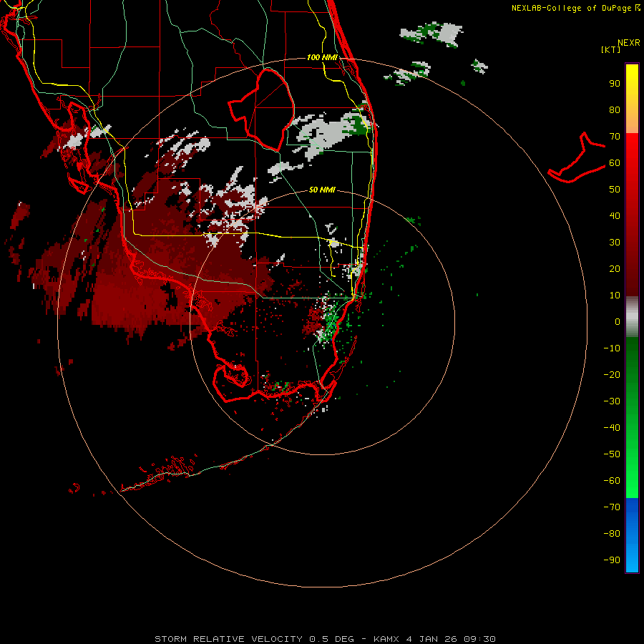Click the -80 value on the velocity scale
Image resolution: width=644 pixels, height=644 pixels.
click(x=612, y=534)
